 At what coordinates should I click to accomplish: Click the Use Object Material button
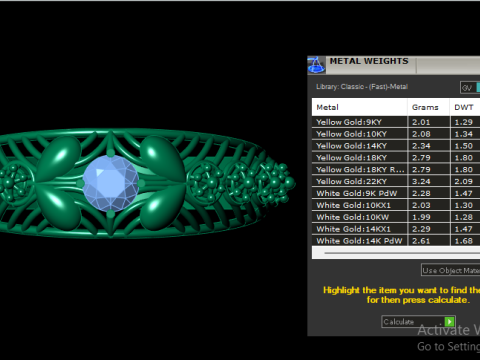451,270
